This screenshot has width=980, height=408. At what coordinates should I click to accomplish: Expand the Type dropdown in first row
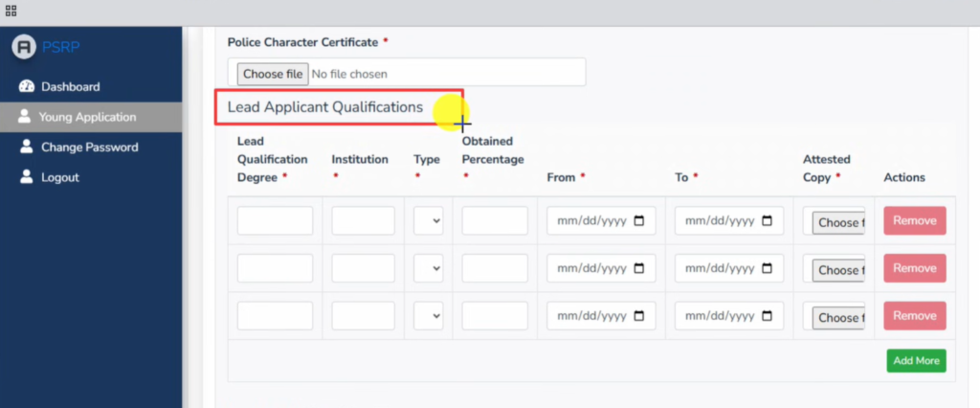[x=428, y=221]
